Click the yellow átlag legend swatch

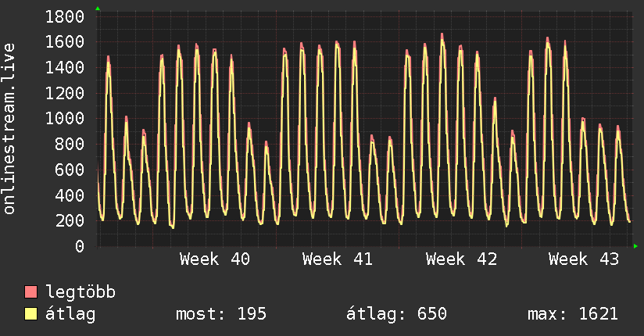(x=31, y=314)
